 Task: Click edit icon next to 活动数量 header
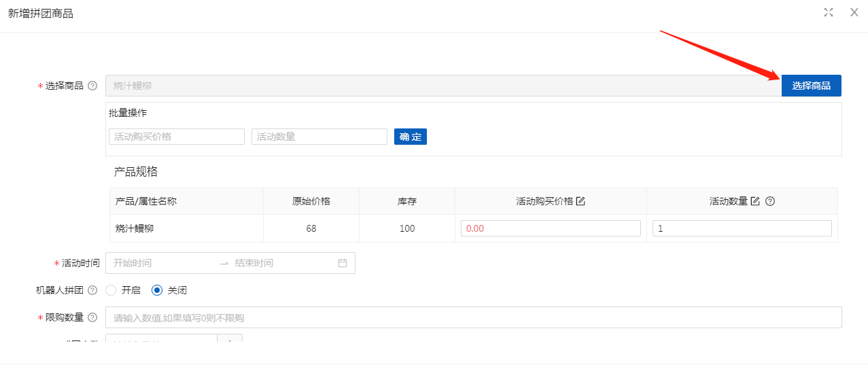coord(755,201)
